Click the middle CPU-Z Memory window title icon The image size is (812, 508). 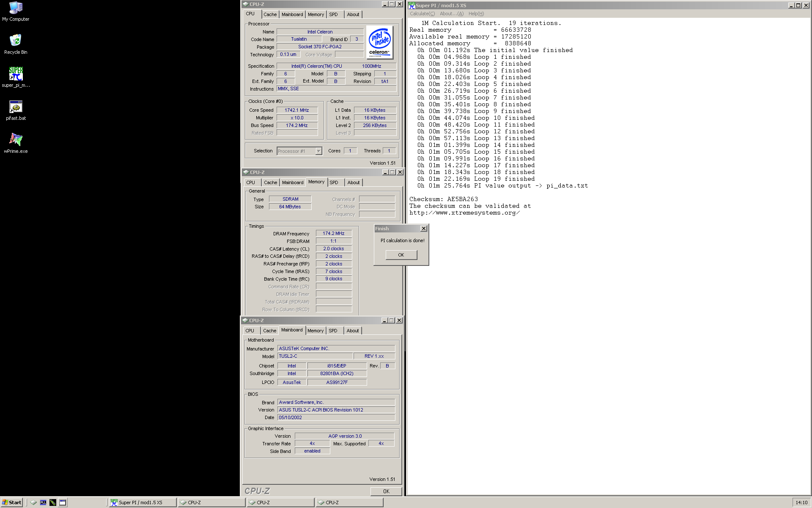(x=246, y=172)
